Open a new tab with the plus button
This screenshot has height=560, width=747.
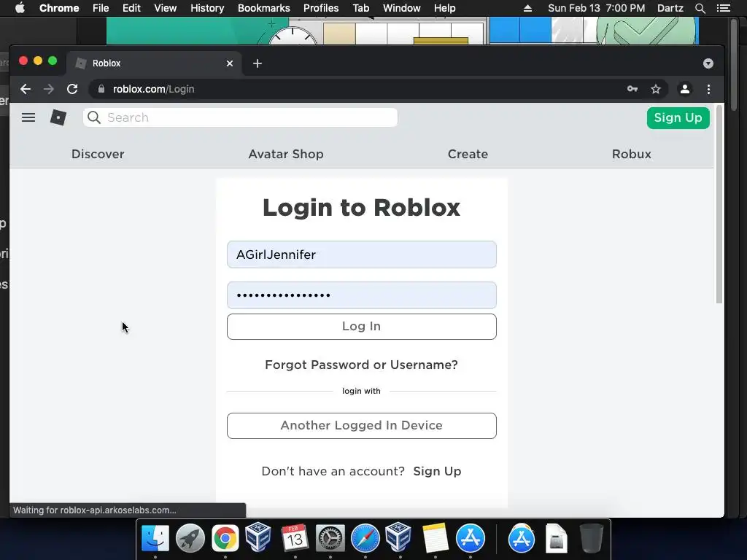[x=258, y=63]
